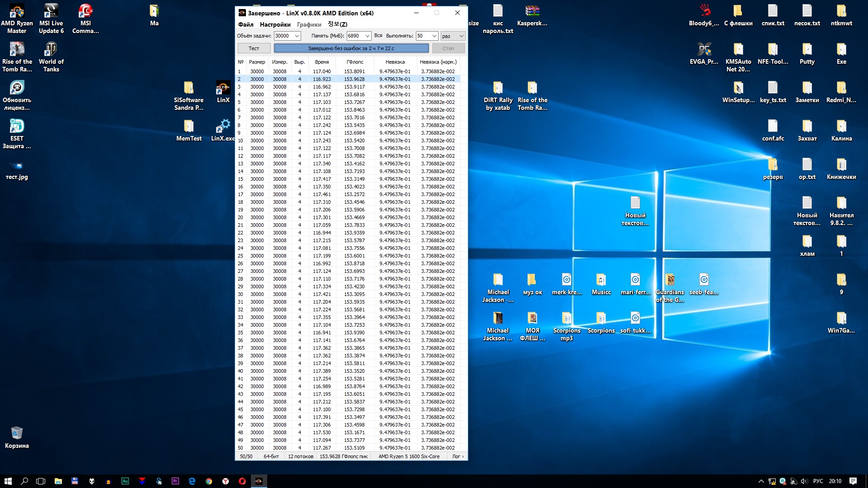Open the AMD Ryzen Master desktop icon

coord(17,18)
